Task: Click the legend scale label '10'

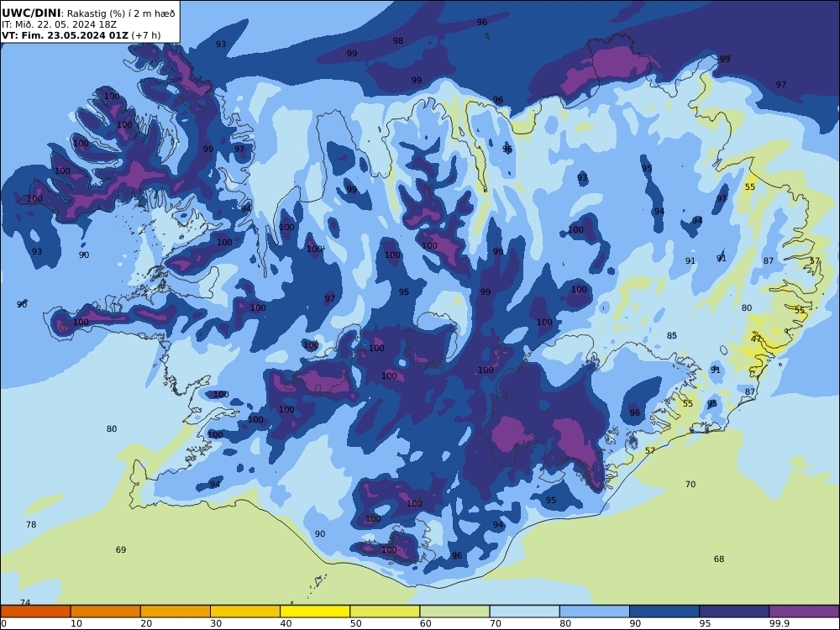Action: pos(76,623)
